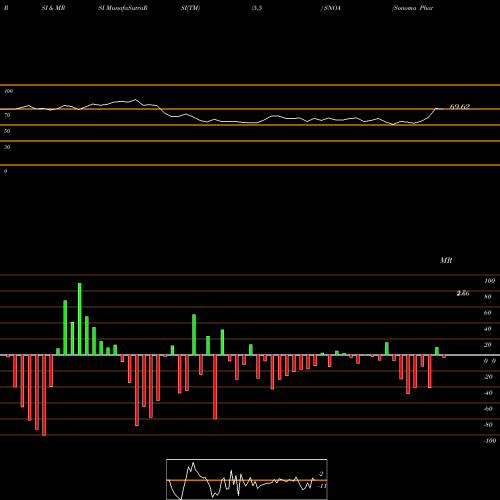Click the MR axis label 100

(x=490, y=281)
